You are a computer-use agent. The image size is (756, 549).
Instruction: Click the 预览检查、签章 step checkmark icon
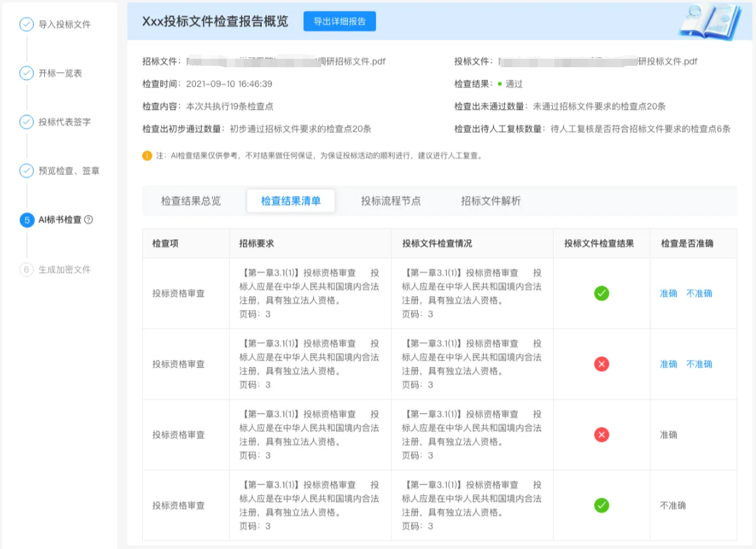point(27,170)
